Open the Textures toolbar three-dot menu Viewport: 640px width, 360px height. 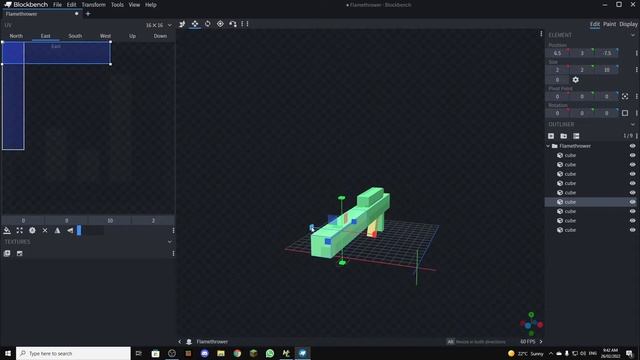coord(173,253)
